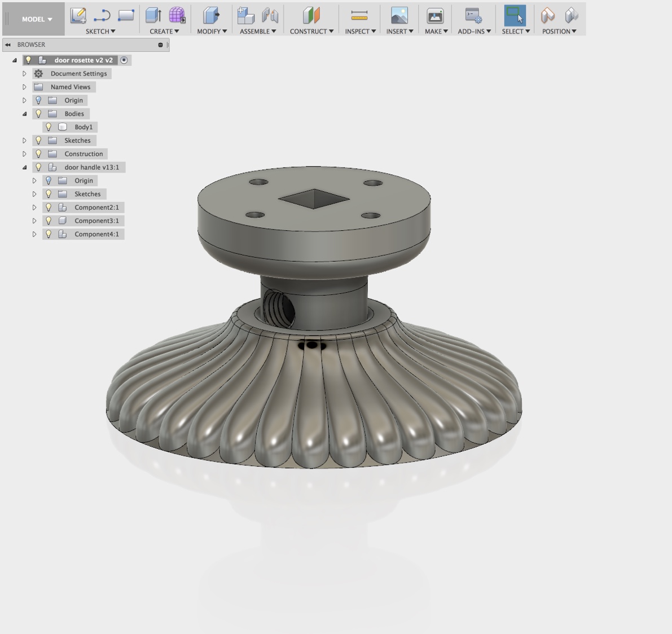The image size is (672, 634).
Task: Select the Body1 body icon
Action: (x=63, y=127)
